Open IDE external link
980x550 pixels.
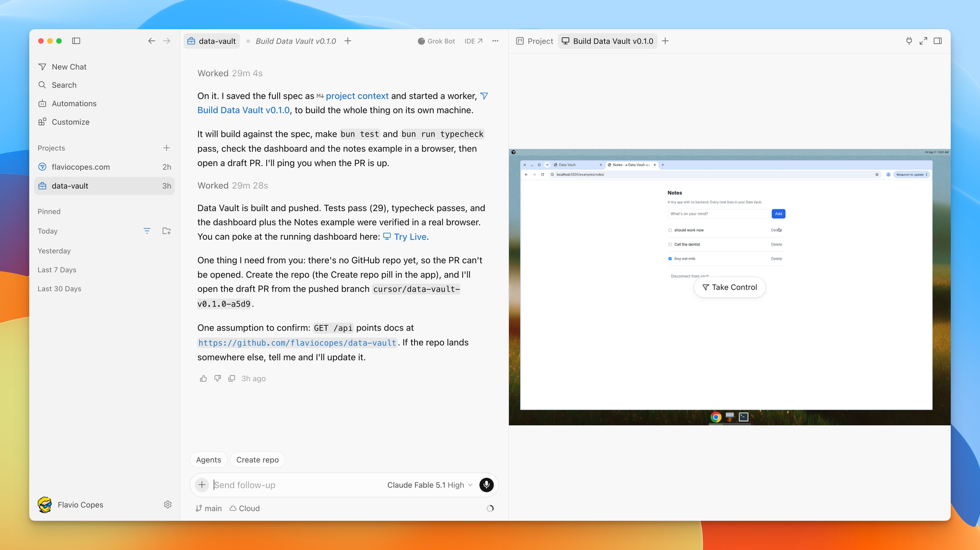[x=473, y=41]
